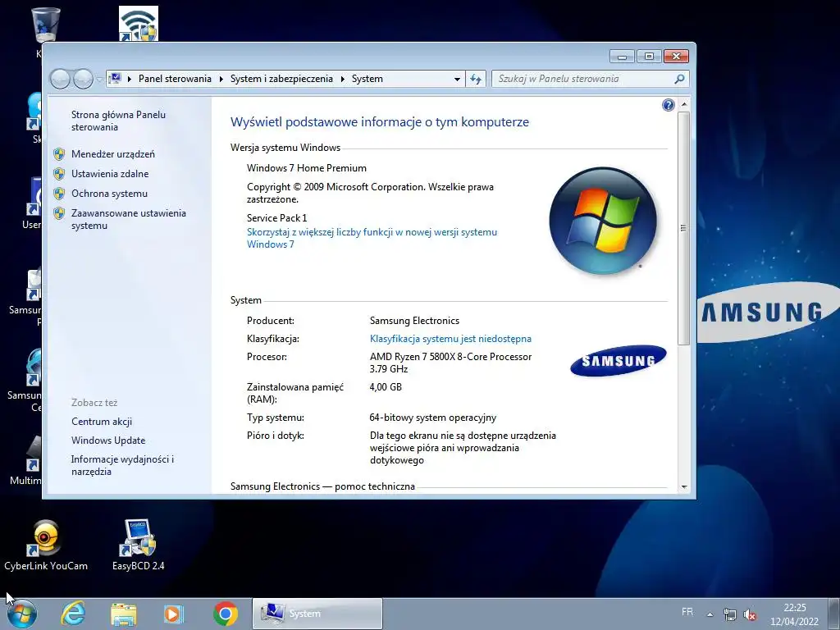Open Windows Explorer folder icon in taskbar

pos(123,614)
